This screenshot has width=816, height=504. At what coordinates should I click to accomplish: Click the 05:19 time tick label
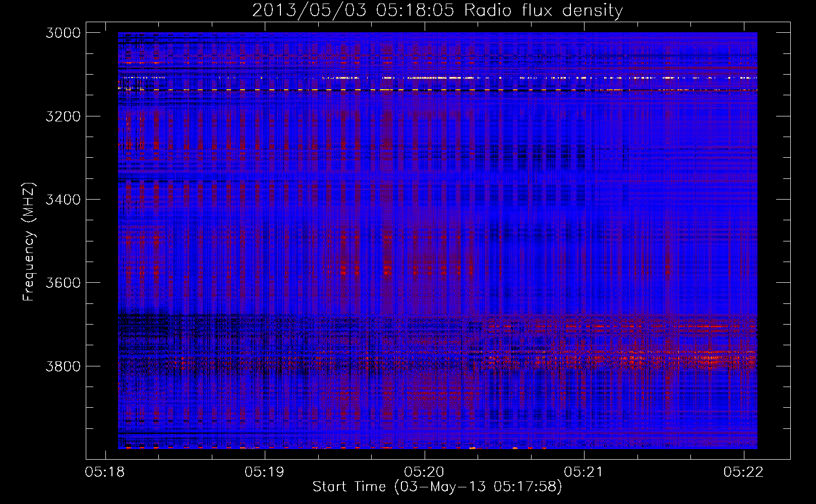point(264,472)
